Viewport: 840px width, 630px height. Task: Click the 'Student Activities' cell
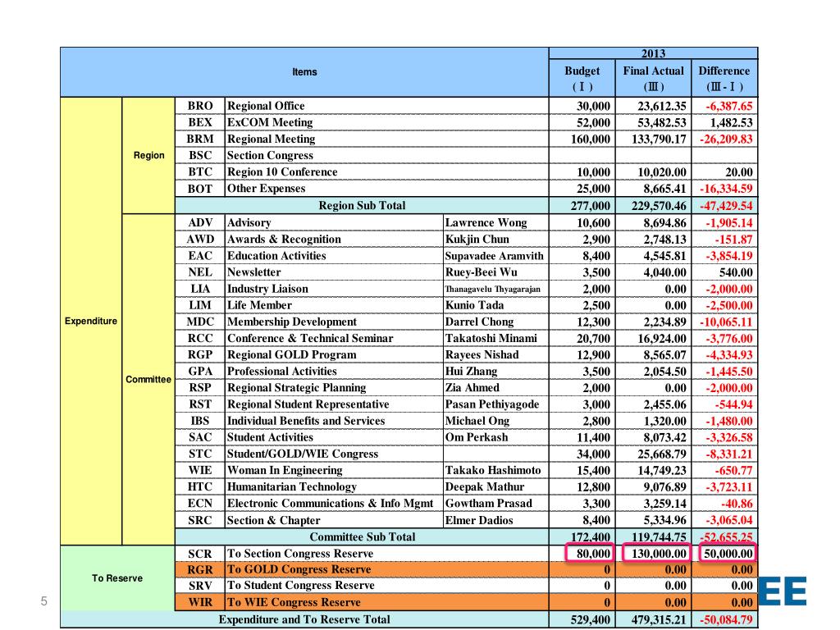[335, 437]
